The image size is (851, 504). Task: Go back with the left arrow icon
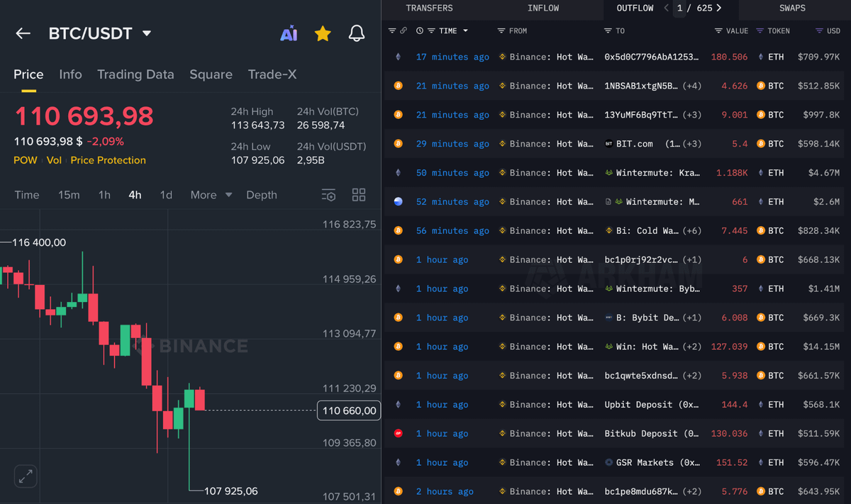[23, 33]
